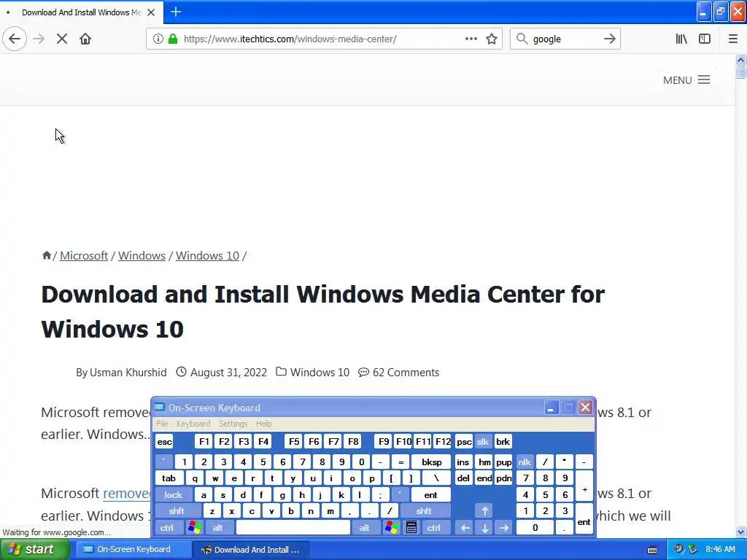The width and height of the screenshot is (747, 560).
Task: Submit search with the arrow button
Action: (x=609, y=39)
